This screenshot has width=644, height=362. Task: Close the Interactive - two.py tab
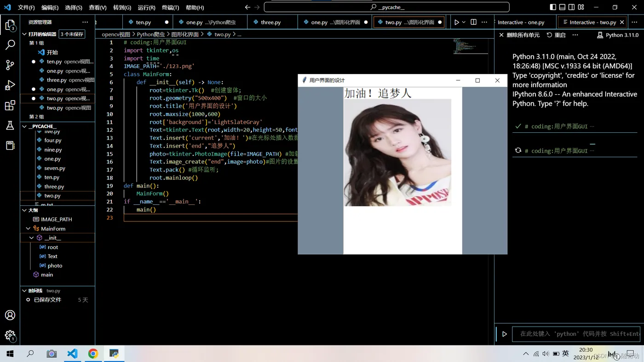[622, 22]
